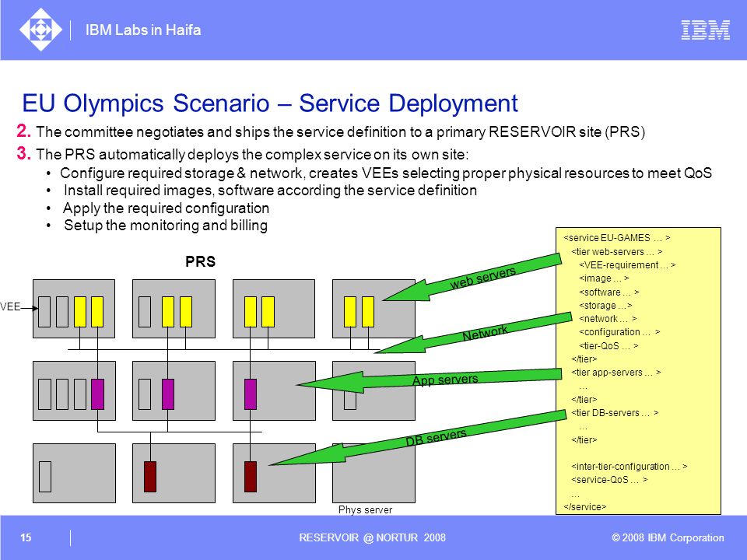Click the IBM Labs diamond logo
This screenshot has width=747, height=560.
[40, 30]
